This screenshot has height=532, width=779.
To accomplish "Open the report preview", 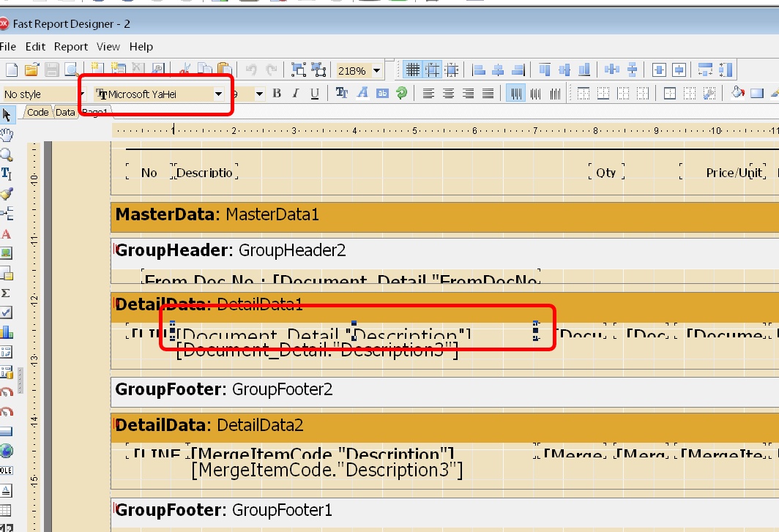I will tap(70, 69).
